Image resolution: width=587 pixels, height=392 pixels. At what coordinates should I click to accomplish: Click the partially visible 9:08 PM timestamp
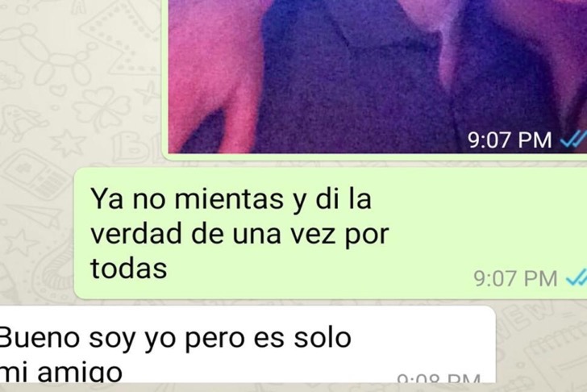(x=439, y=378)
